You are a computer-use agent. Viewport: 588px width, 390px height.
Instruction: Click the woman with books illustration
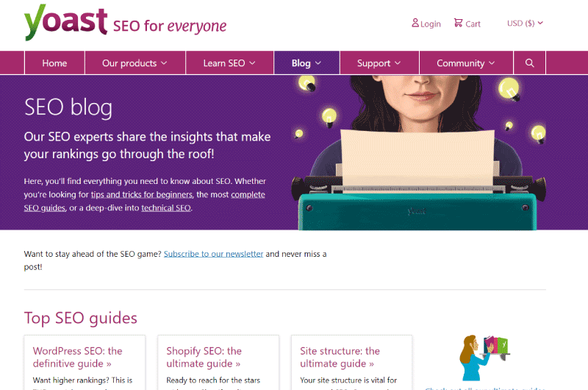click(485, 358)
